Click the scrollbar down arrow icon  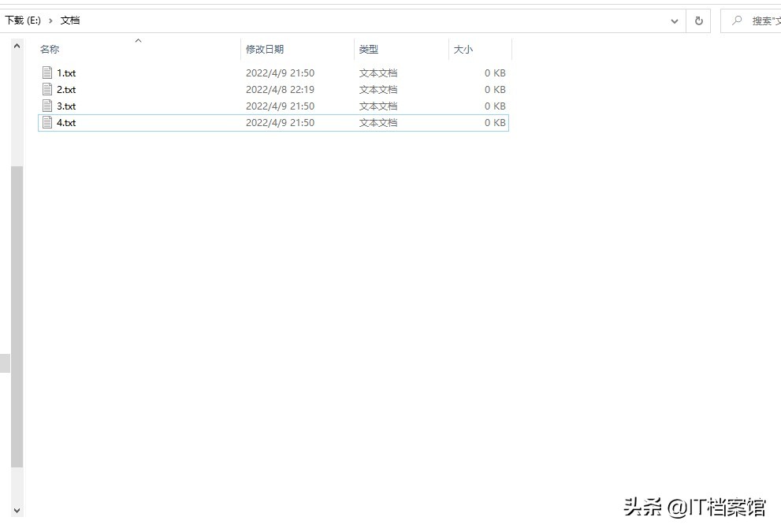point(17,509)
